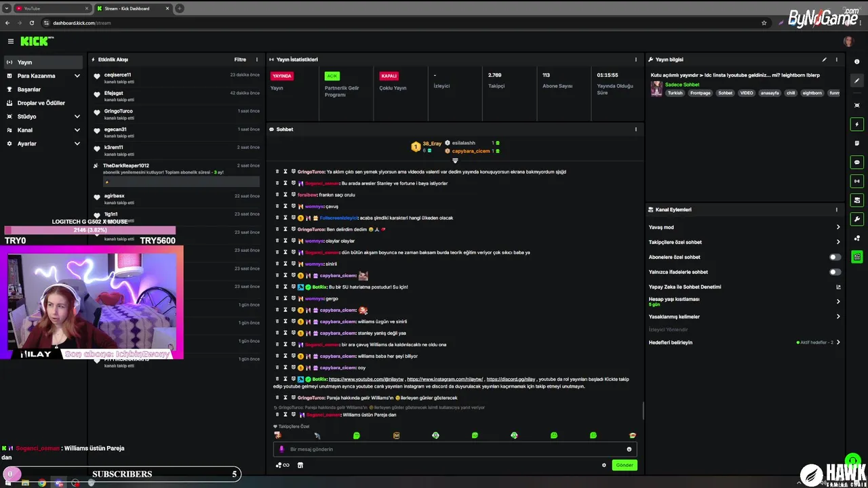This screenshot has height=488, width=868.
Task: Toggle the channel actions panel icon
Action: (x=857, y=200)
